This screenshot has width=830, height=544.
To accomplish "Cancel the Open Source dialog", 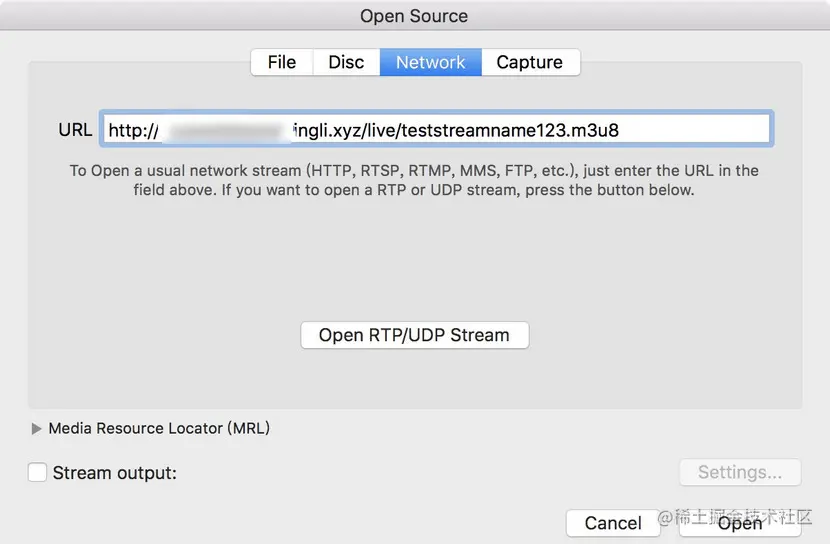I will point(613,523).
